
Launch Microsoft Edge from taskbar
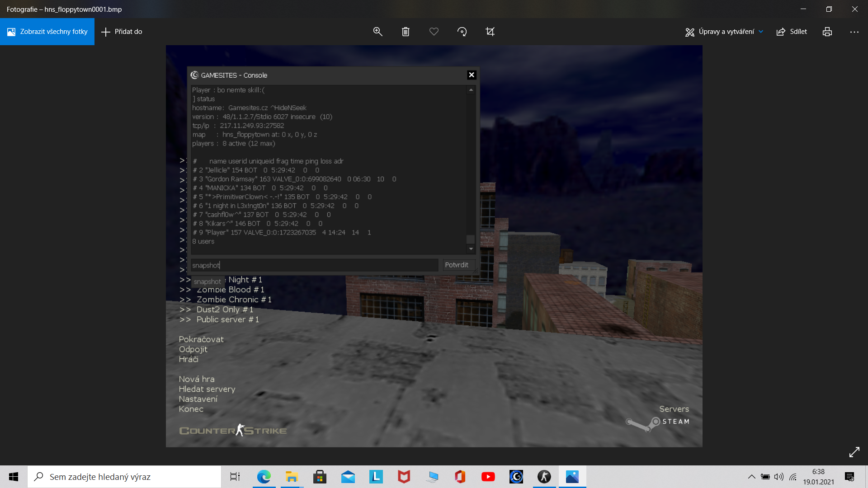point(264,477)
